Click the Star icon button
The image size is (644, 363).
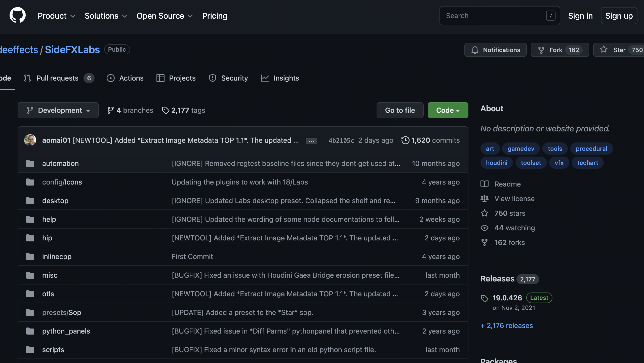pyautogui.click(x=603, y=50)
